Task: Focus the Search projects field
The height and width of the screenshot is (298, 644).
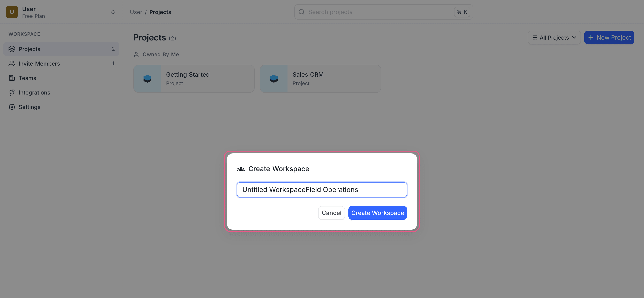Action: (384, 12)
